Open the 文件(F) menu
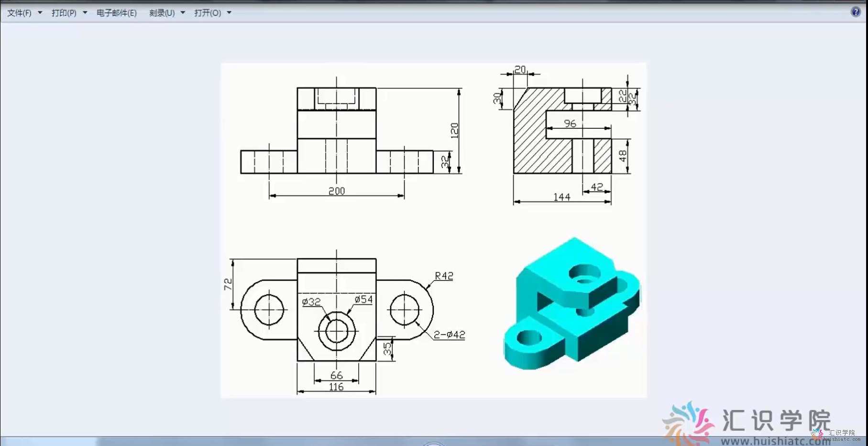Viewport: 868px width, 446px height. 19,13
